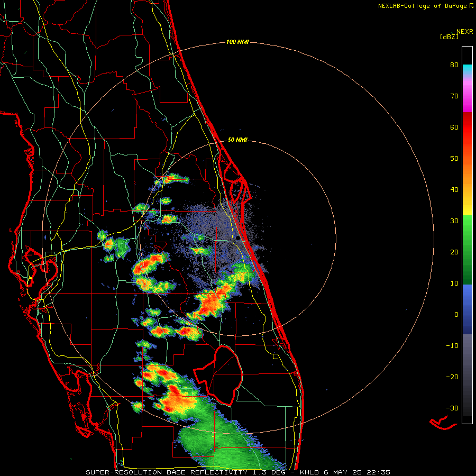Click the cyan segment of the color bar

pyautogui.click(x=467, y=70)
